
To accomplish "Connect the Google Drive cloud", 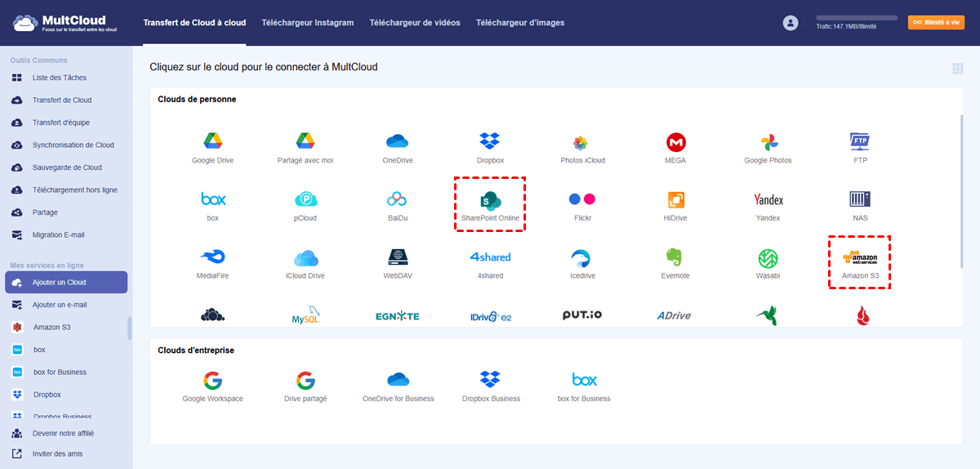I will pos(212,148).
